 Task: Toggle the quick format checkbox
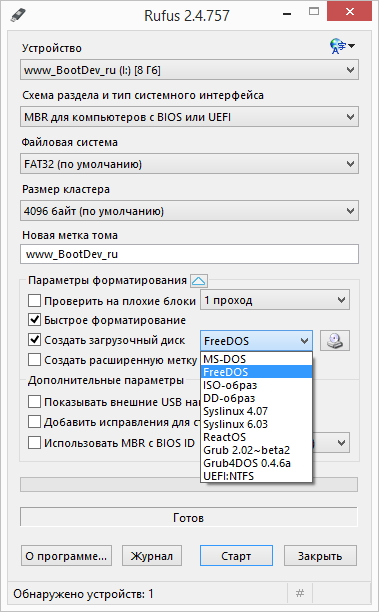pos(34,320)
